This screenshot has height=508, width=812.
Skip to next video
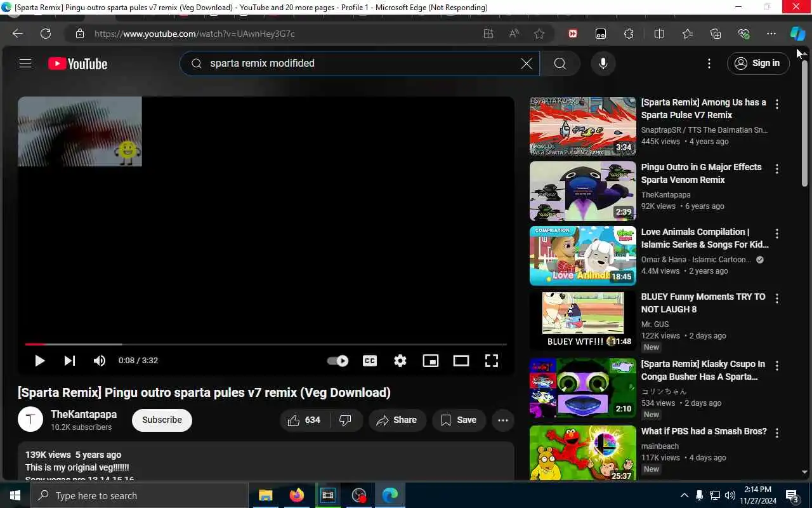click(x=70, y=361)
